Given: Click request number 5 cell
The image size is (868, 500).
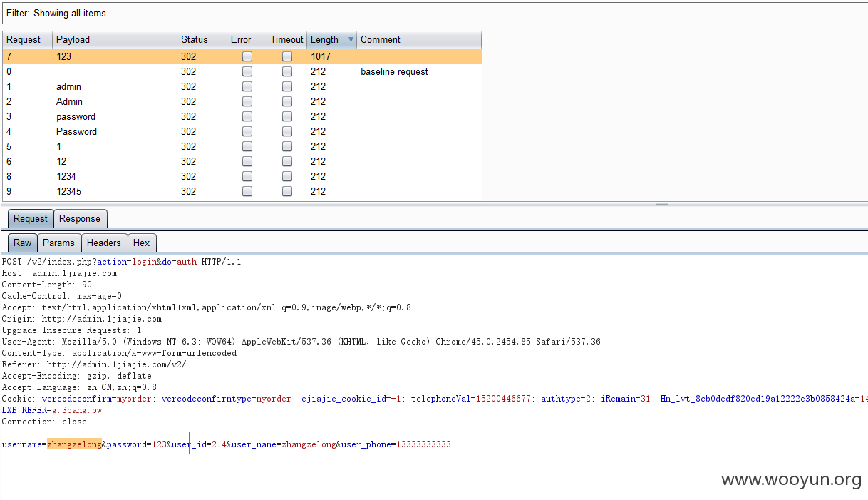Looking at the screenshot, I should point(27,146).
